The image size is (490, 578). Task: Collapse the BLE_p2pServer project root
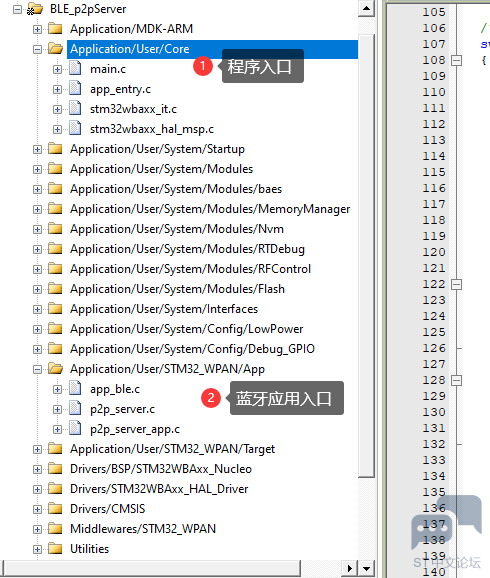pyautogui.click(x=17, y=9)
